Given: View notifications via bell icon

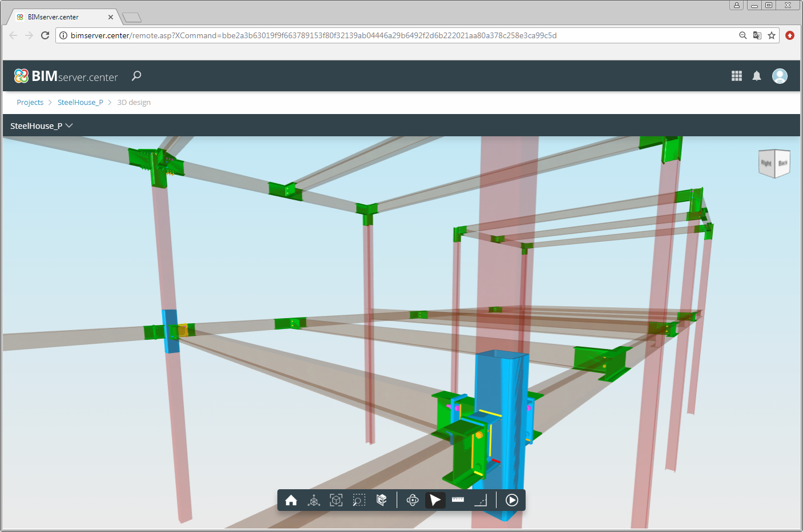Looking at the screenshot, I should tap(757, 76).
